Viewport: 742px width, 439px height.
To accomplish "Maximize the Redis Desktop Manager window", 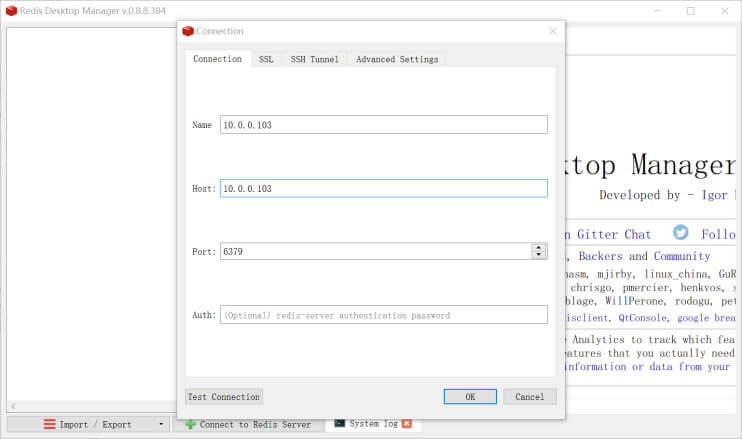I will (x=691, y=10).
